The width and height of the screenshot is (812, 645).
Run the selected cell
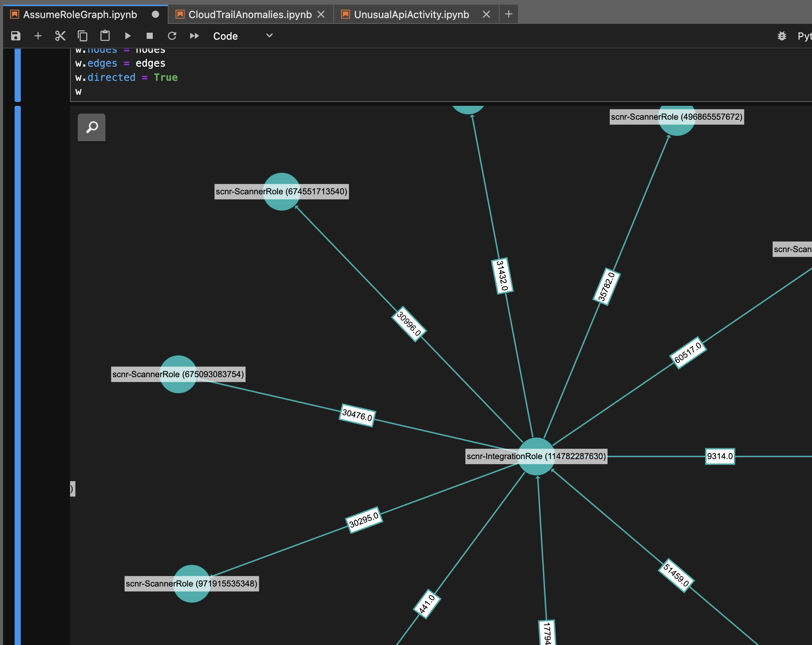pyautogui.click(x=128, y=36)
